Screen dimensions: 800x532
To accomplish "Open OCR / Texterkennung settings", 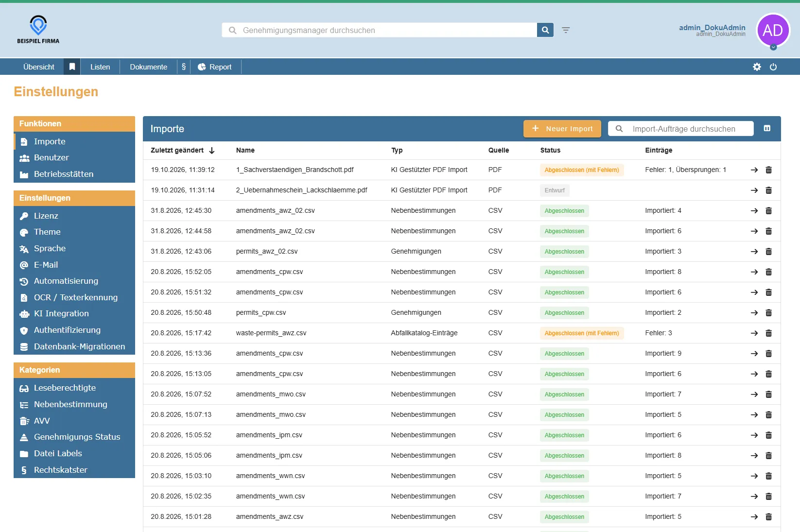I will click(x=74, y=298).
